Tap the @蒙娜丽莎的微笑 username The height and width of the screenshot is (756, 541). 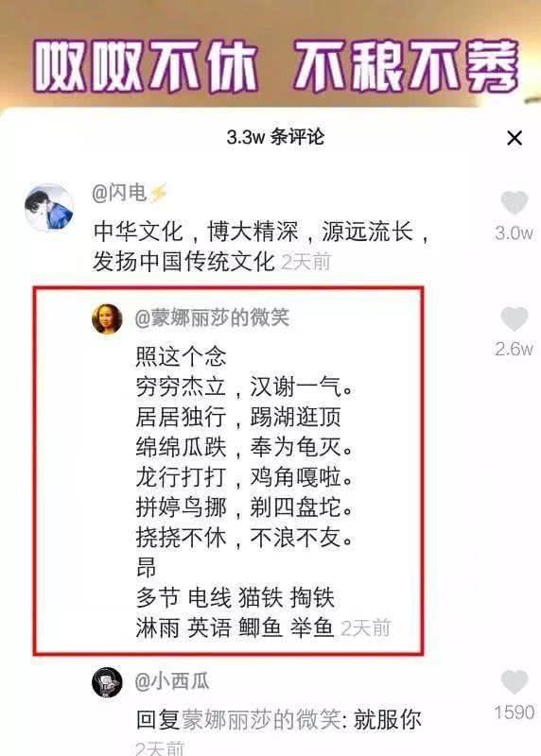click(x=212, y=318)
